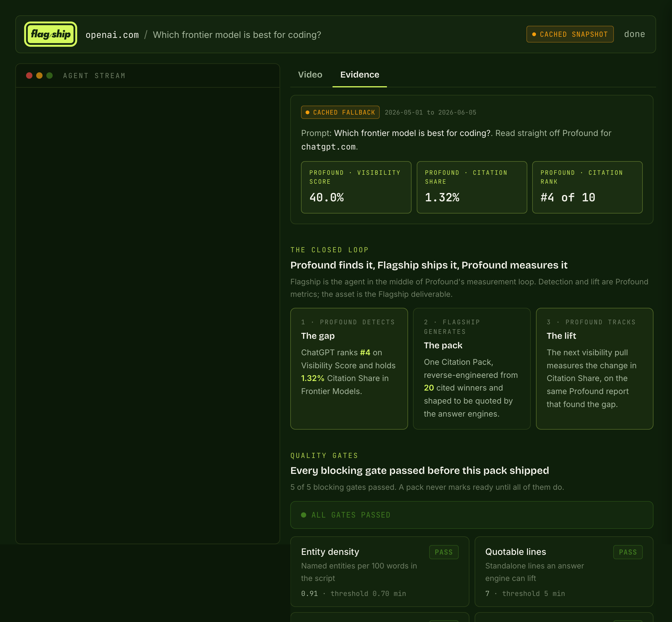Open the Entity density gate card
672x622 pixels.
click(x=379, y=571)
